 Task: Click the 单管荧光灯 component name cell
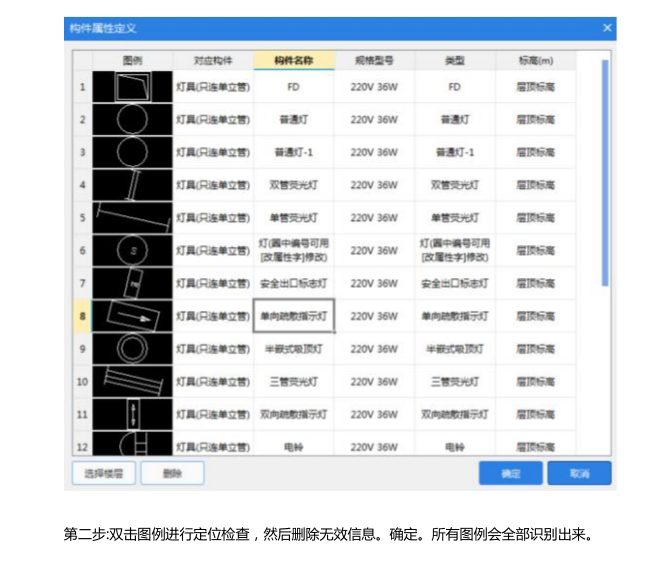(294, 217)
